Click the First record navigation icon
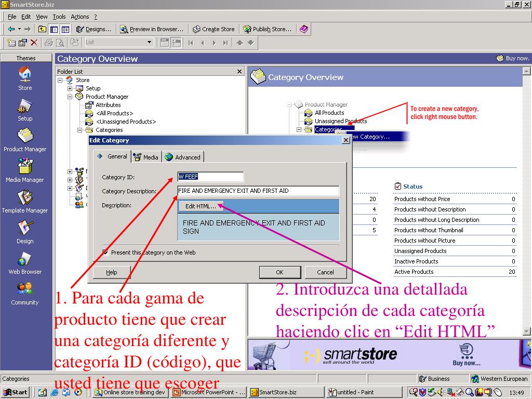 (191, 43)
